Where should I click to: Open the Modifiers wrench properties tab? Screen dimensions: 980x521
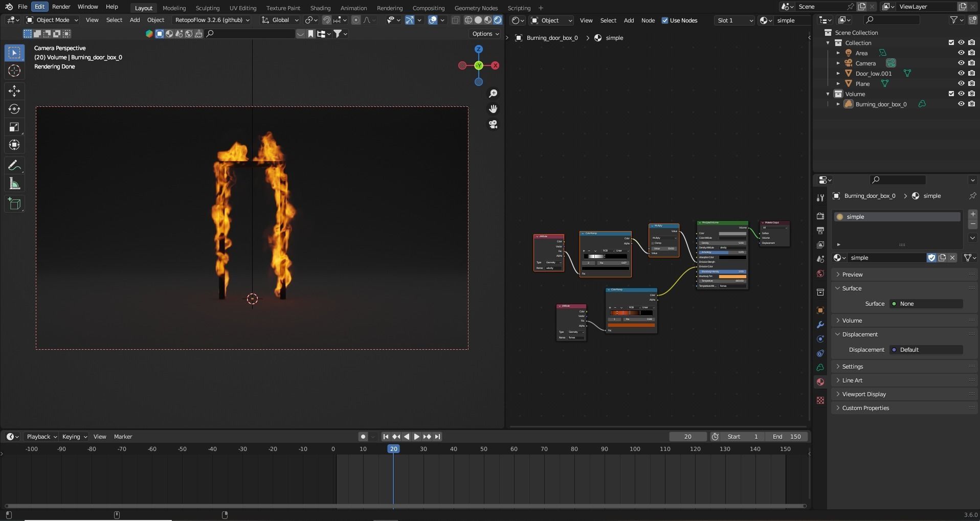820,325
